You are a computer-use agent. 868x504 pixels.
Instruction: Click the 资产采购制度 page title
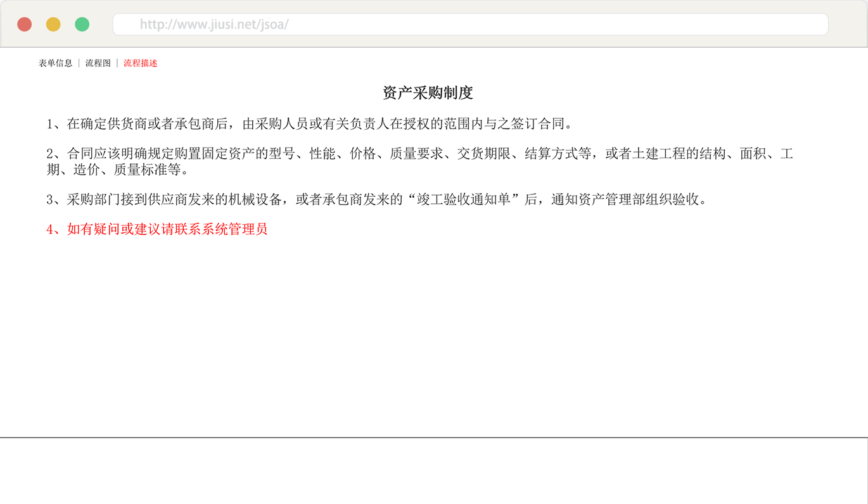coord(428,93)
